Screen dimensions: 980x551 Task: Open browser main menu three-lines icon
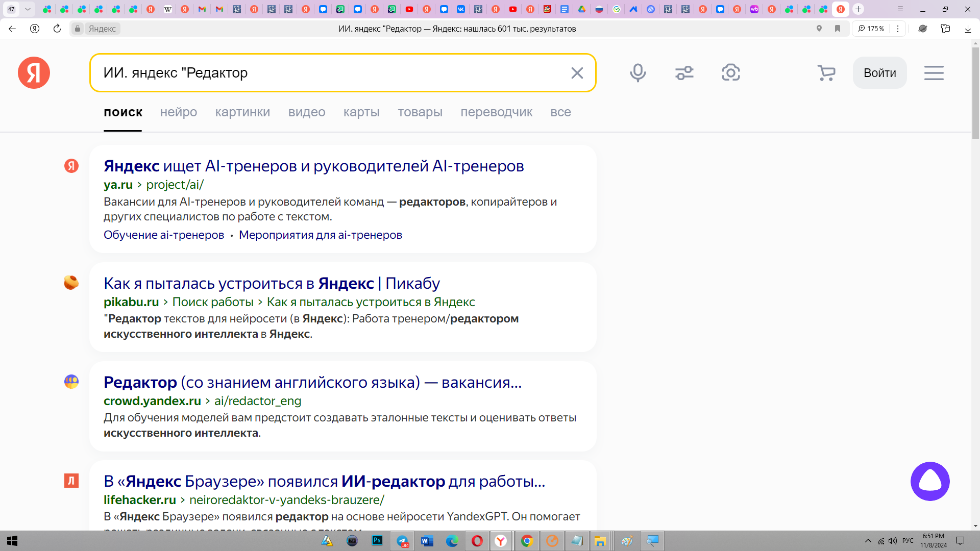(900, 9)
